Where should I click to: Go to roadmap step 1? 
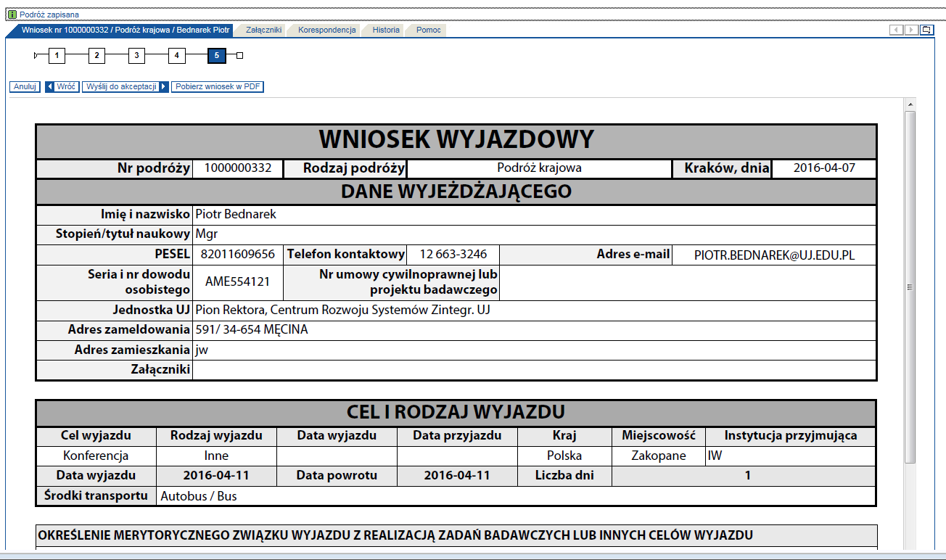[57, 55]
